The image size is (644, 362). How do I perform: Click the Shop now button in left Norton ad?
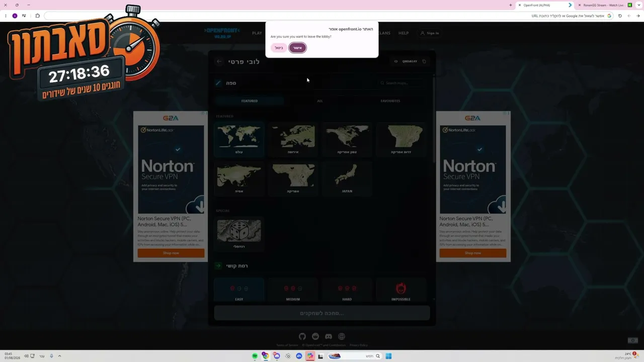pos(171,253)
